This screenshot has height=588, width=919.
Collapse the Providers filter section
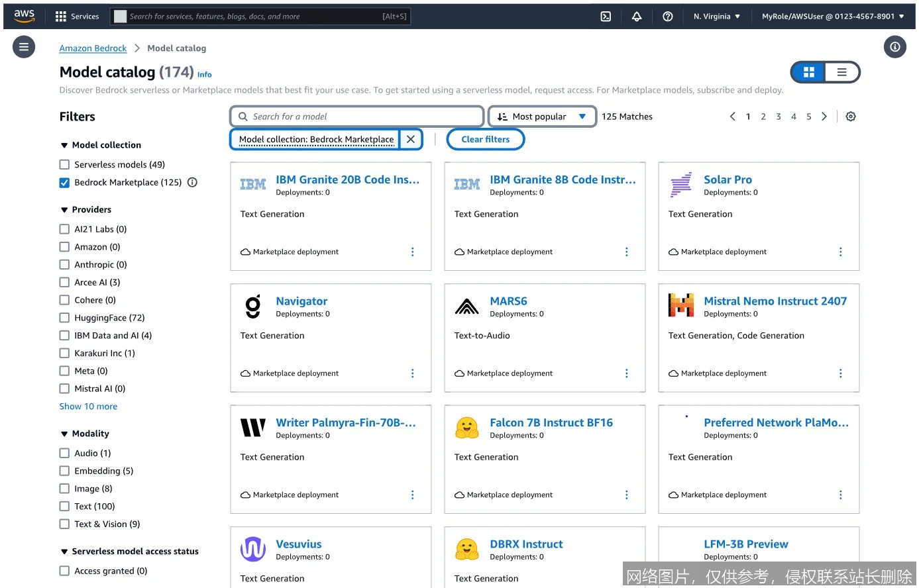click(64, 210)
